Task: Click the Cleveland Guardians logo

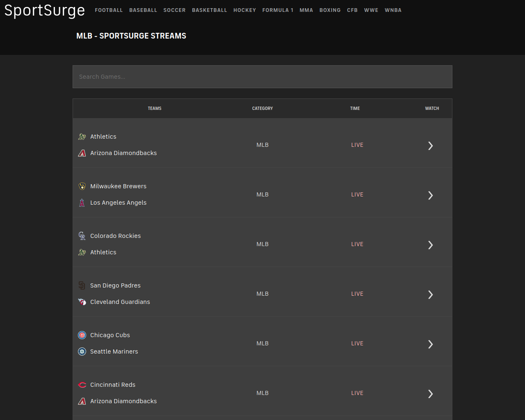Action: [82, 302]
